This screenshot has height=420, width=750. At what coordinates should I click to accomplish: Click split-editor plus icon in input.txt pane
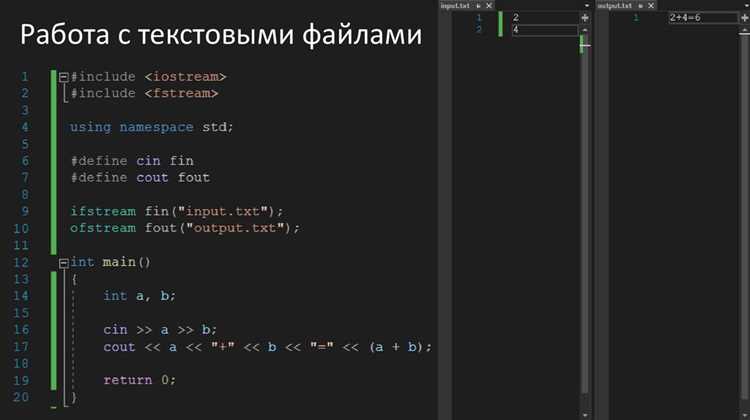pos(585,18)
